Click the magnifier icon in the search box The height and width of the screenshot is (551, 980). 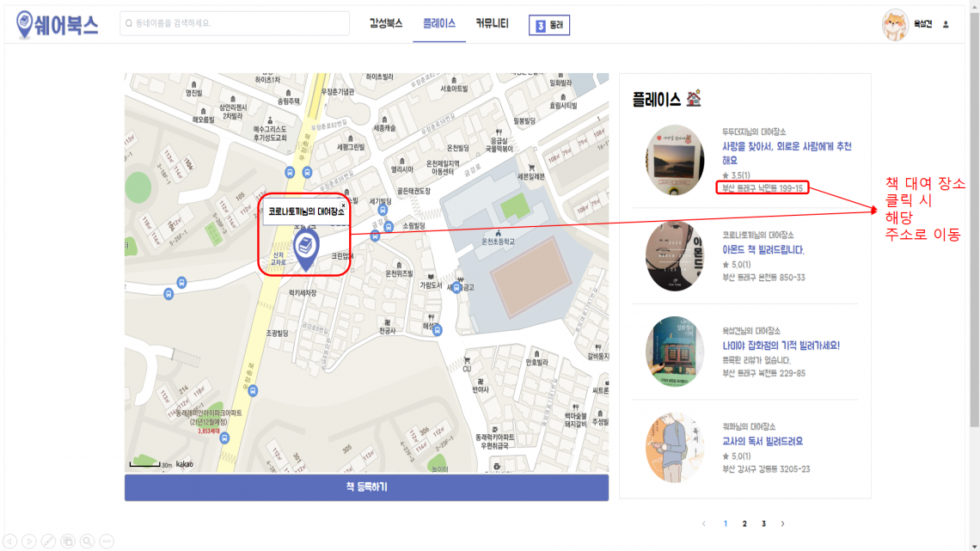coord(129,23)
